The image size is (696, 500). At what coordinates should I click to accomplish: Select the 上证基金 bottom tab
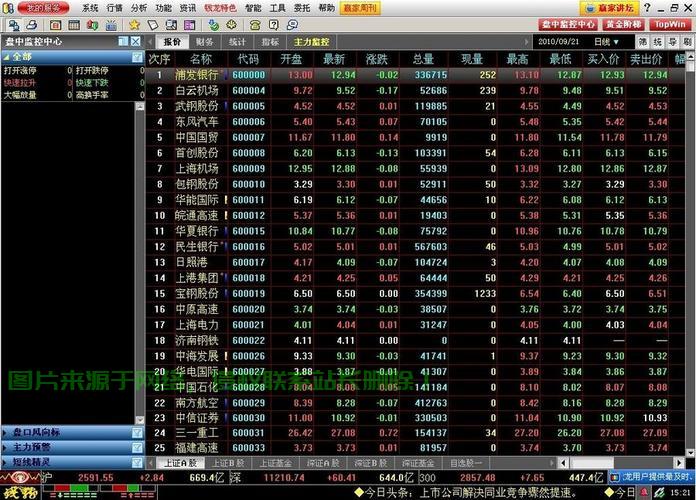275,463
